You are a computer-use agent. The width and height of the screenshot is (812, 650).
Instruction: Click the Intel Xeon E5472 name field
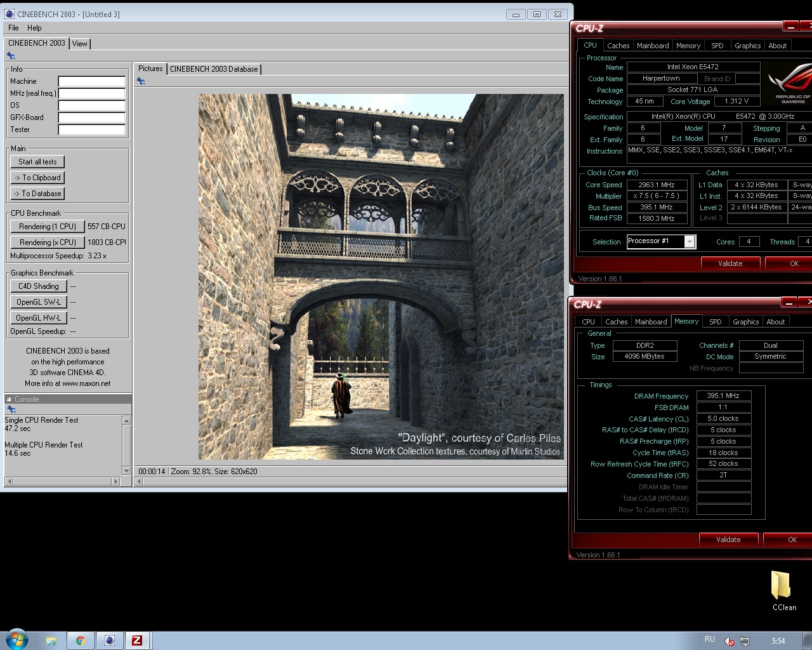(x=693, y=67)
